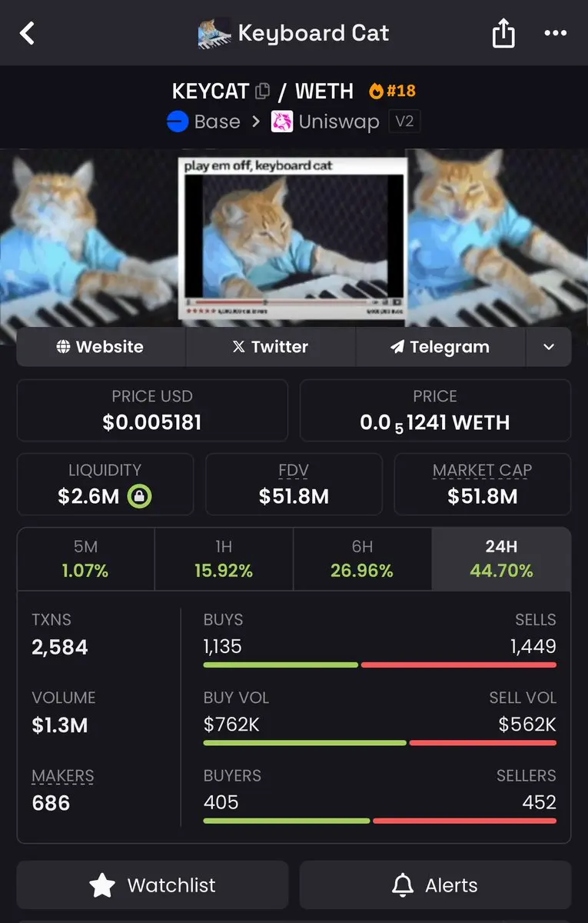Tap the back arrow icon
Screen dimensions: 588x923
[28, 33]
